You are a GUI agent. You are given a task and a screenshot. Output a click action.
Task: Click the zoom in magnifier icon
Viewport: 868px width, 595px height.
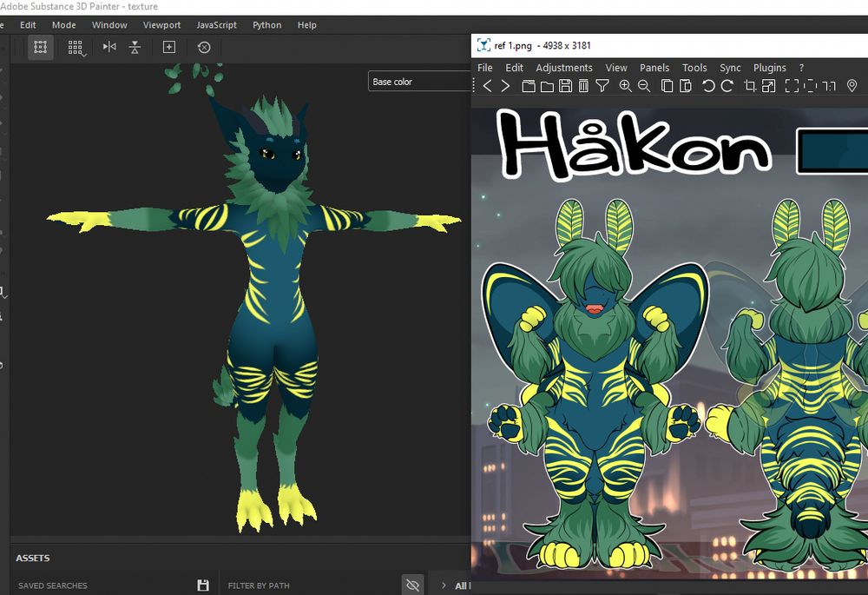[625, 86]
